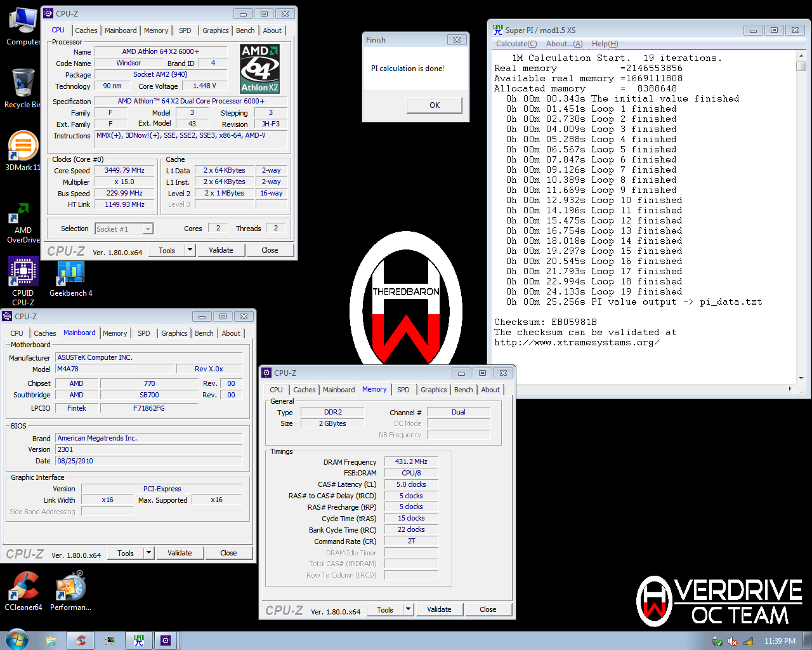Click Close button in CPU-Z Memory window
Viewport: 812px width, 650px height.
[x=488, y=609]
